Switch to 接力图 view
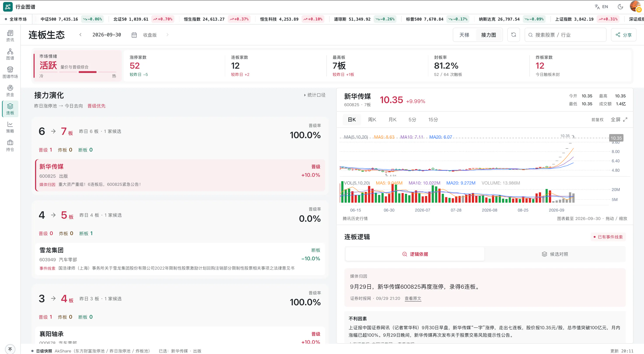 [488, 35]
